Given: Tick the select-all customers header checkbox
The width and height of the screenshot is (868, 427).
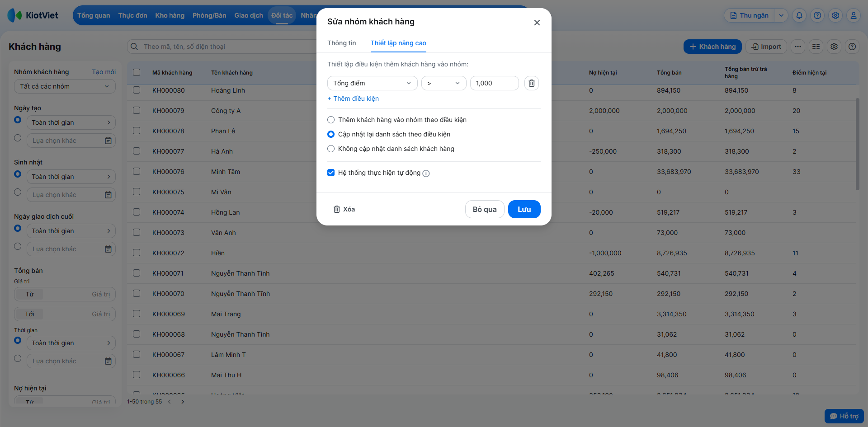Looking at the screenshot, I should [x=137, y=72].
